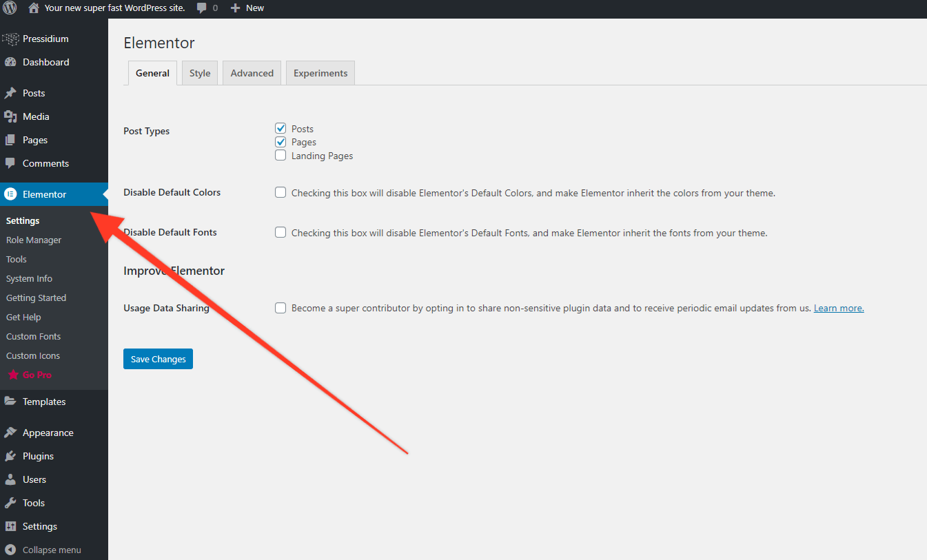Viewport: 927px width, 560px height.
Task: Click the Users person icon
Action: click(x=10, y=479)
